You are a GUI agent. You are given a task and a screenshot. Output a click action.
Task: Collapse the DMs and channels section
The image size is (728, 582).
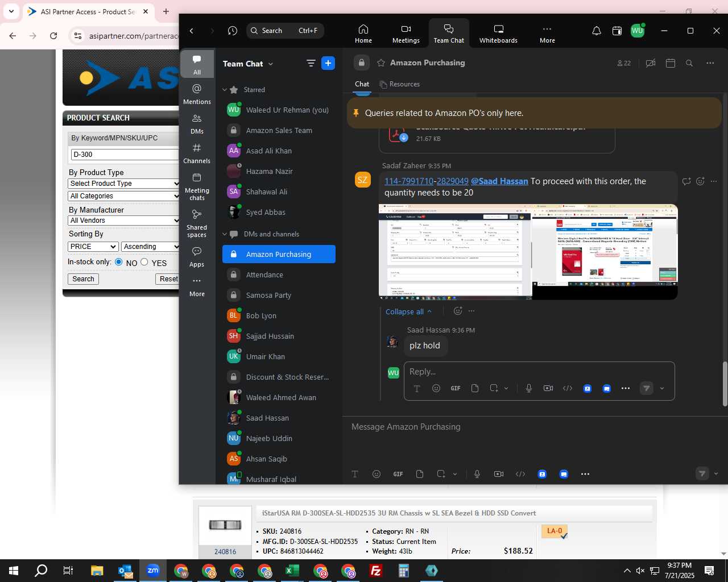pos(225,234)
